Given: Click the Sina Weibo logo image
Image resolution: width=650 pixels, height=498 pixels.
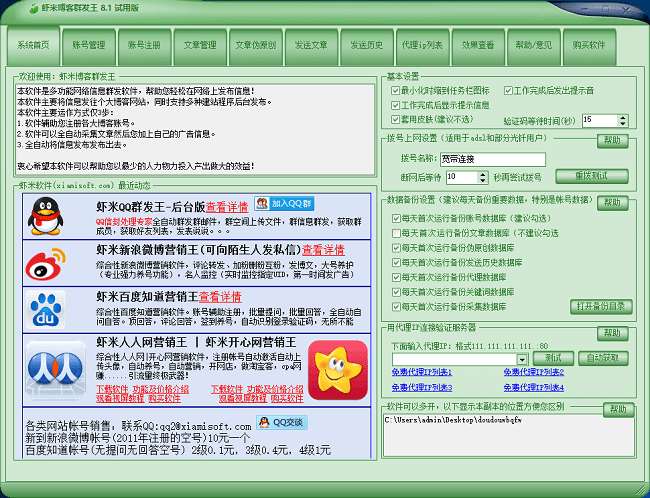Looking at the screenshot, I should [46, 264].
